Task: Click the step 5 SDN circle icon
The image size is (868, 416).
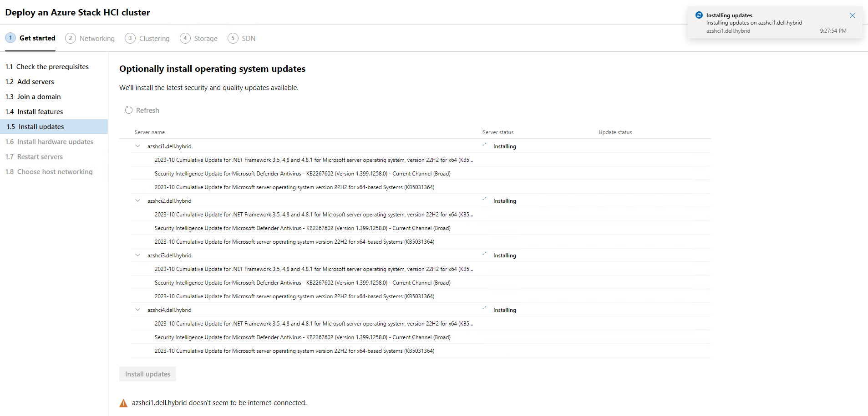Action: 233,38
